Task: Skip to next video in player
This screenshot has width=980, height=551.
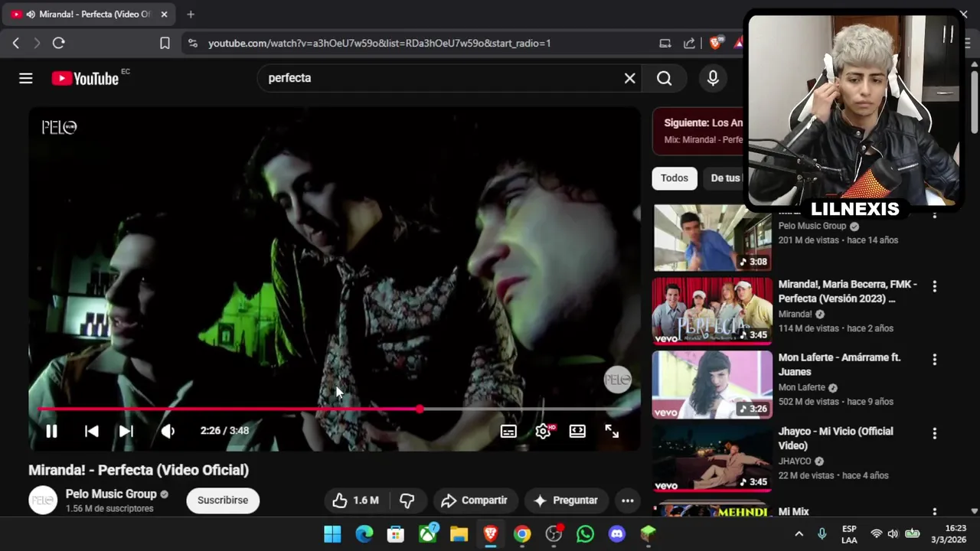Action: pyautogui.click(x=126, y=431)
